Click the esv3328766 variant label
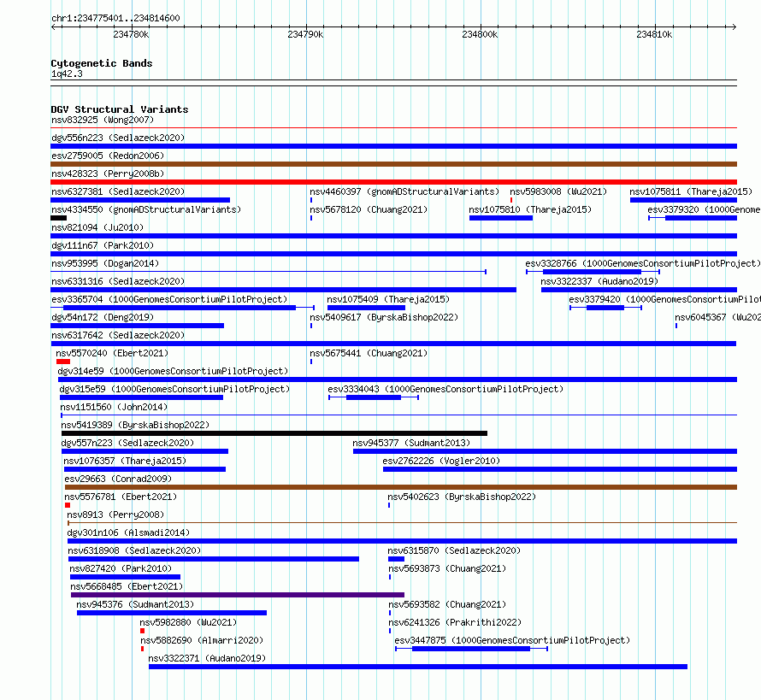This screenshot has width=761, height=700. click(643, 263)
